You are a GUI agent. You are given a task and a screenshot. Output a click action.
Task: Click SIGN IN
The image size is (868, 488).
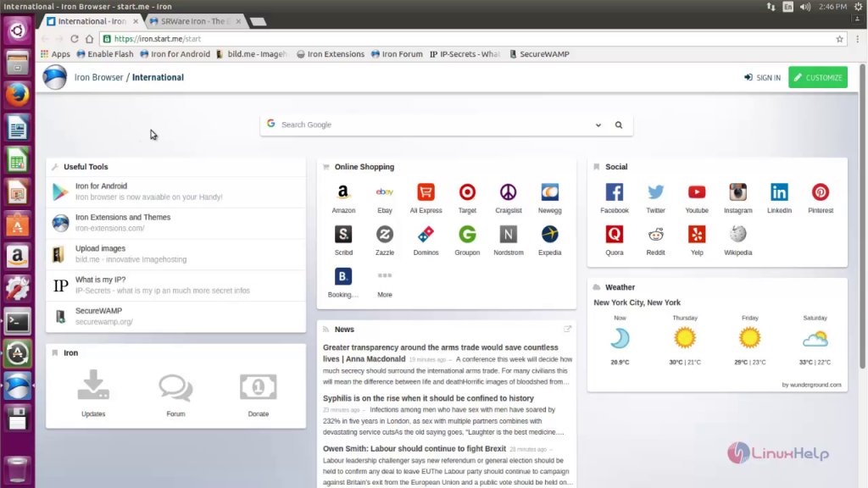pyautogui.click(x=762, y=78)
